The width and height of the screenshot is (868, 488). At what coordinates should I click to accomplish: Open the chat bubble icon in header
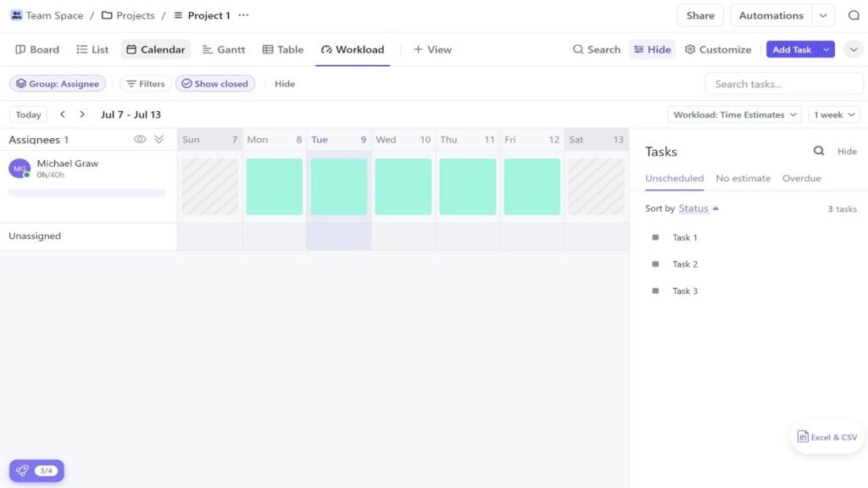[854, 15]
